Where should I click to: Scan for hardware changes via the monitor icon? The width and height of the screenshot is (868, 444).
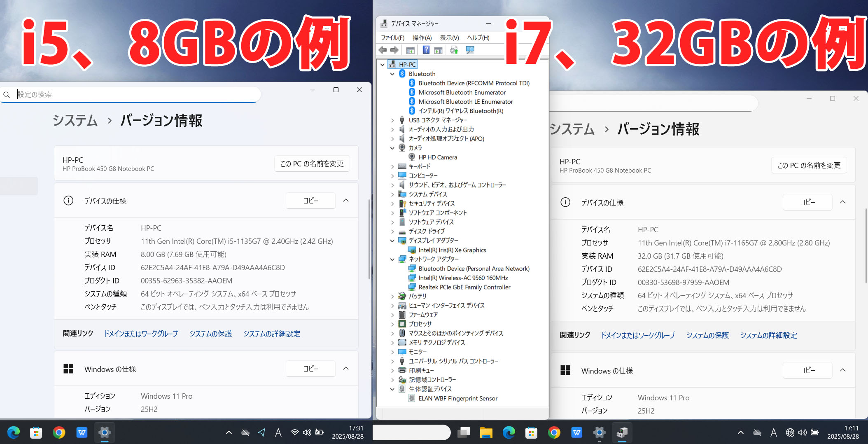point(470,50)
